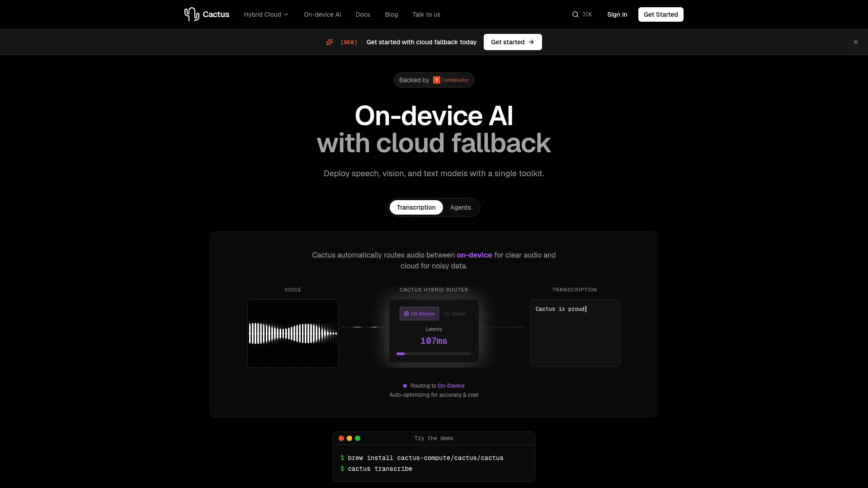Dismiss the announcement banner with the X
This screenshot has height=488, width=868.
click(856, 42)
